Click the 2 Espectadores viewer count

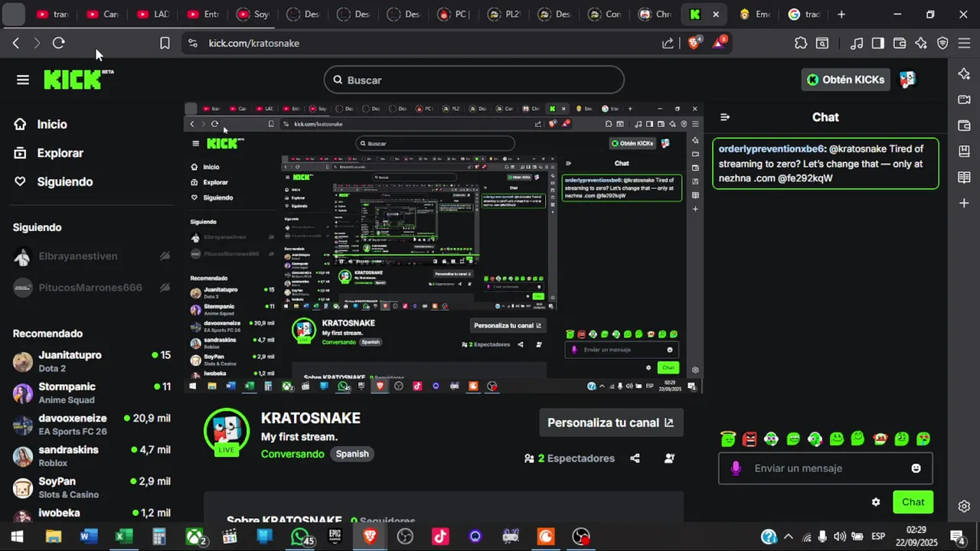tap(569, 458)
